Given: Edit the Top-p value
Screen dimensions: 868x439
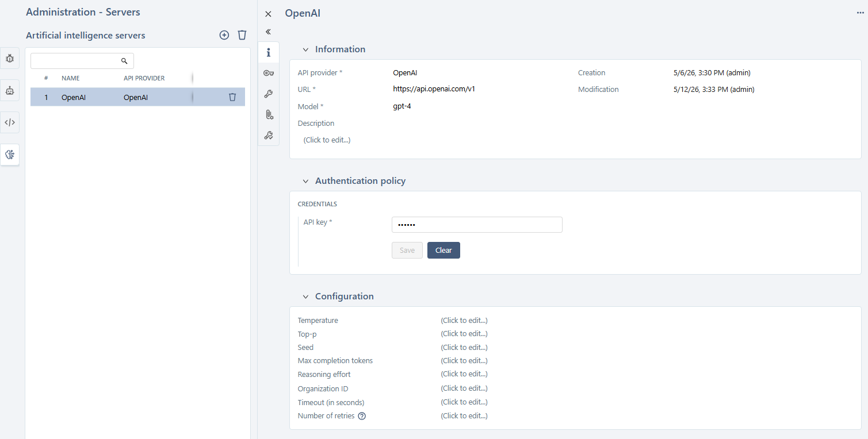Looking at the screenshot, I should [x=464, y=334].
